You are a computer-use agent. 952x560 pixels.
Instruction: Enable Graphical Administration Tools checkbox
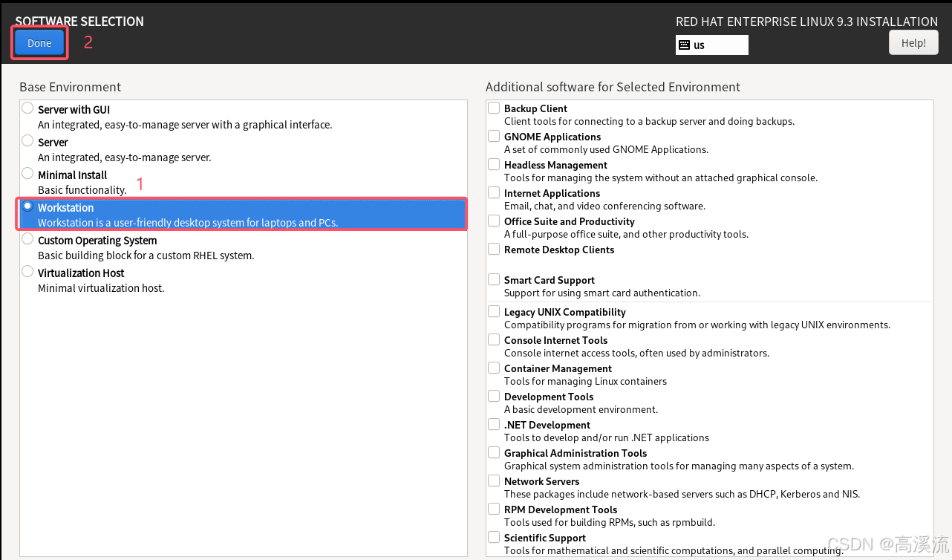coord(494,452)
